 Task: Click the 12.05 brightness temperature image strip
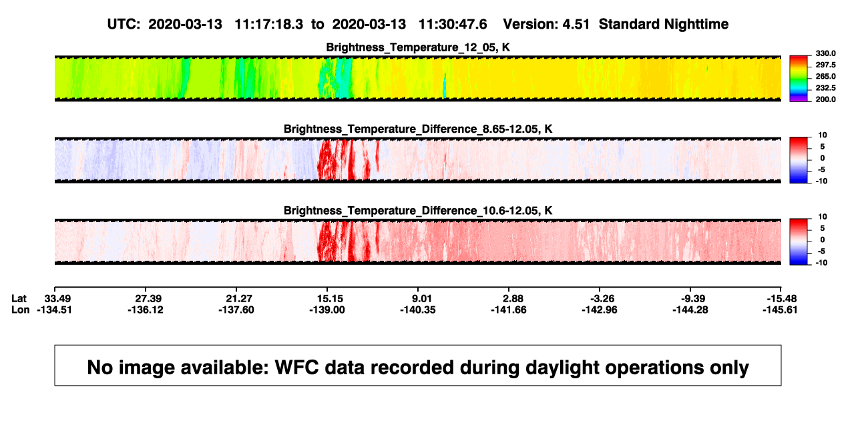tap(418, 78)
